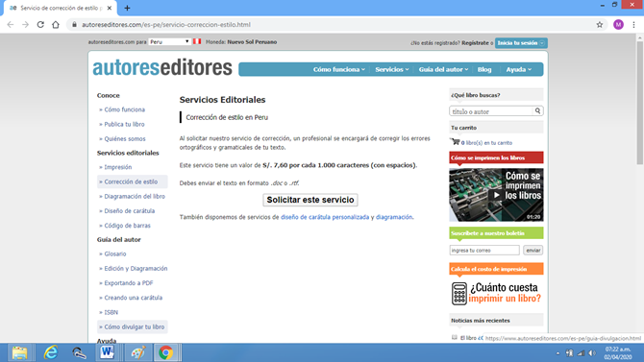Screen dimensions: 644x362
Task: Click the ingresa tu correo field
Action: pyautogui.click(x=484, y=250)
